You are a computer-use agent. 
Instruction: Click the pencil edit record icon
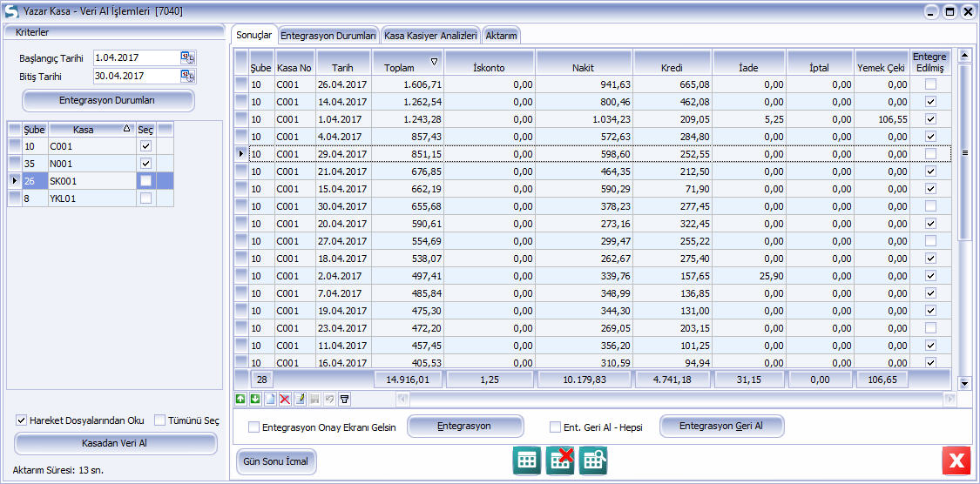(x=299, y=399)
